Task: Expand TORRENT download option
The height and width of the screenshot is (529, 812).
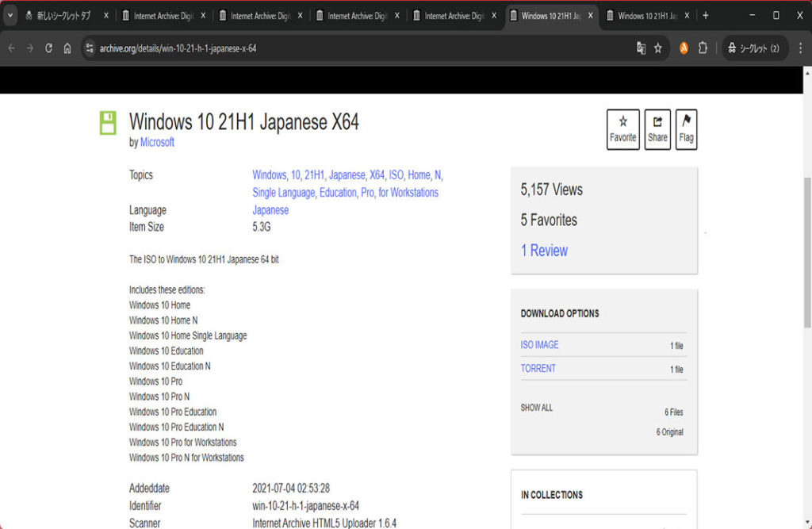Action: point(538,369)
